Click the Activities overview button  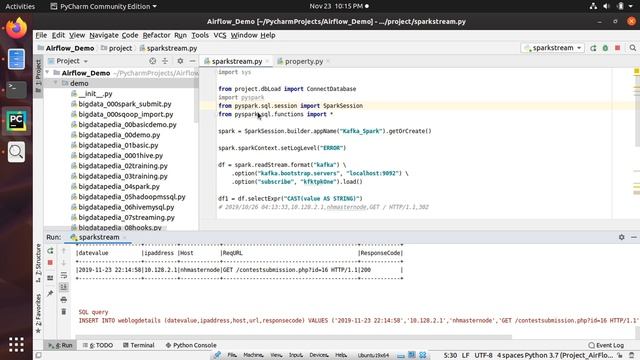click(20, 6)
